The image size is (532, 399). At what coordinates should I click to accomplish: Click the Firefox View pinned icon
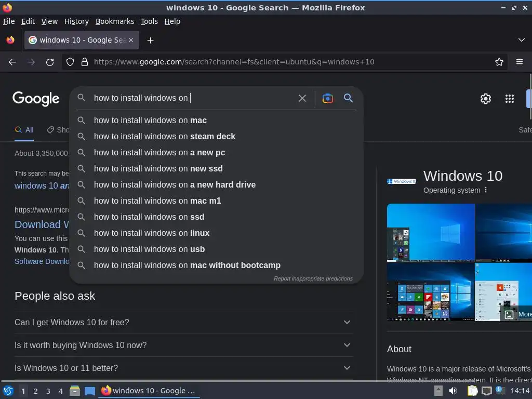[x=10, y=40]
